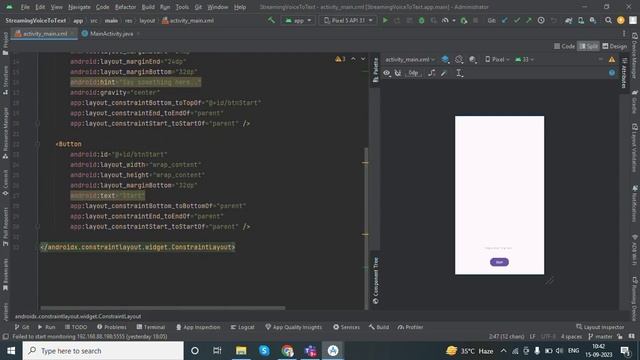Open the Build menu
The image size is (640, 360).
pos(148,7)
